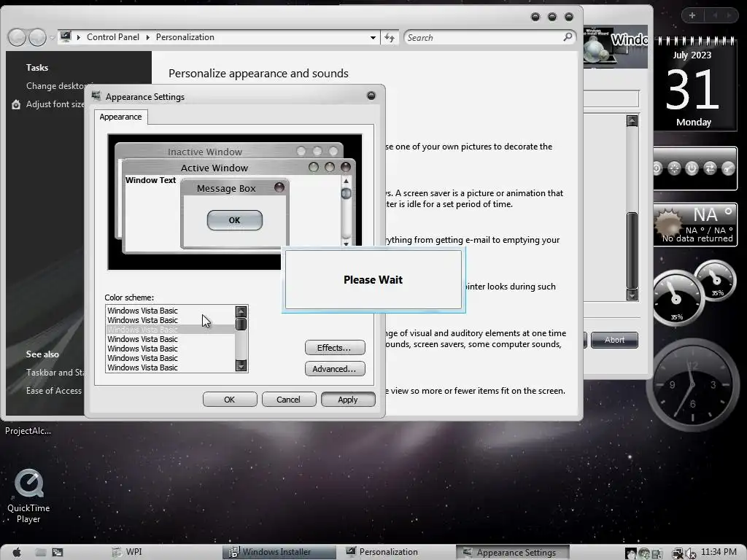
Task: Switch to Windows Installer taskbar button
Action: tap(279, 552)
